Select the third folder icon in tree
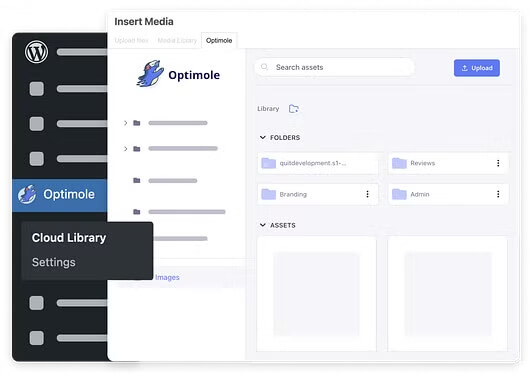532x377 pixels. 137,180
